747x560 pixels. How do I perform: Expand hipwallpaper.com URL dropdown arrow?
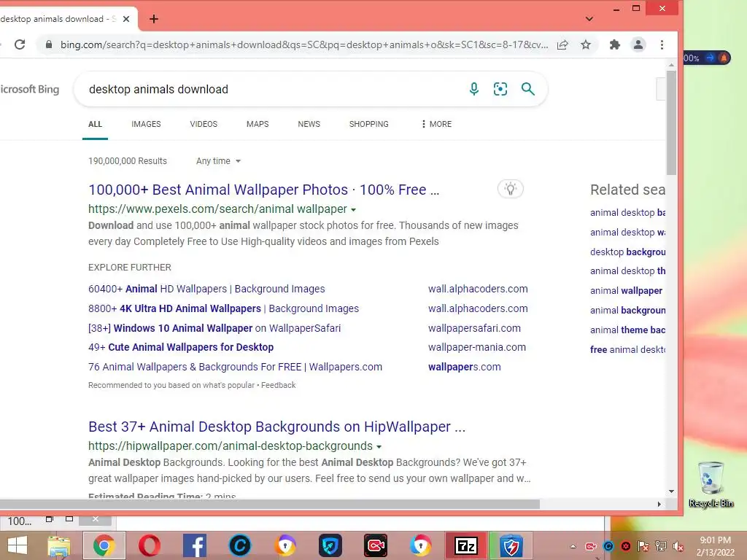(379, 447)
